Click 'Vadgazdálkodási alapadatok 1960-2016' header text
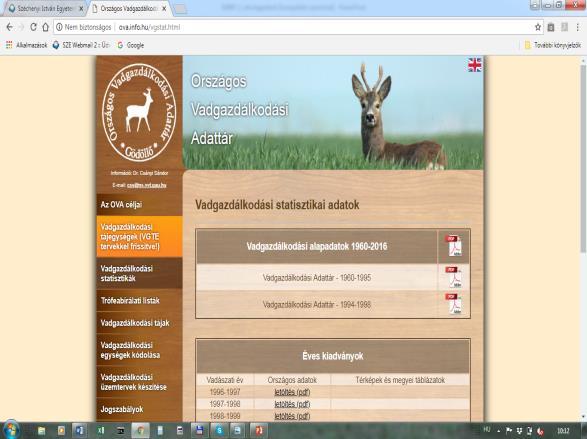 [317, 247]
